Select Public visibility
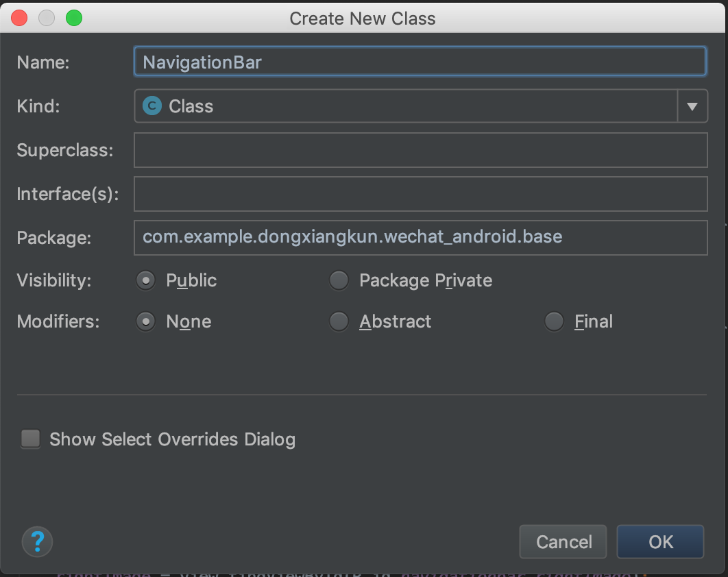The width and height of the screenshot is (728, 577). [145, 280]
